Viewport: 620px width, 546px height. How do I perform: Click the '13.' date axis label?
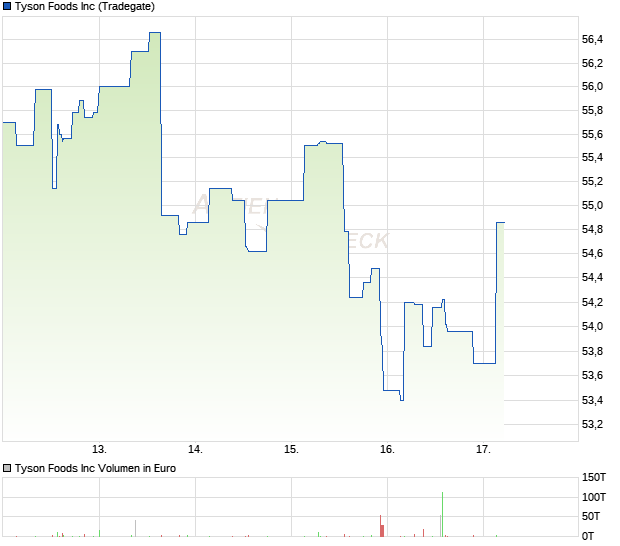pyautogui.click(x=99, y=450)
